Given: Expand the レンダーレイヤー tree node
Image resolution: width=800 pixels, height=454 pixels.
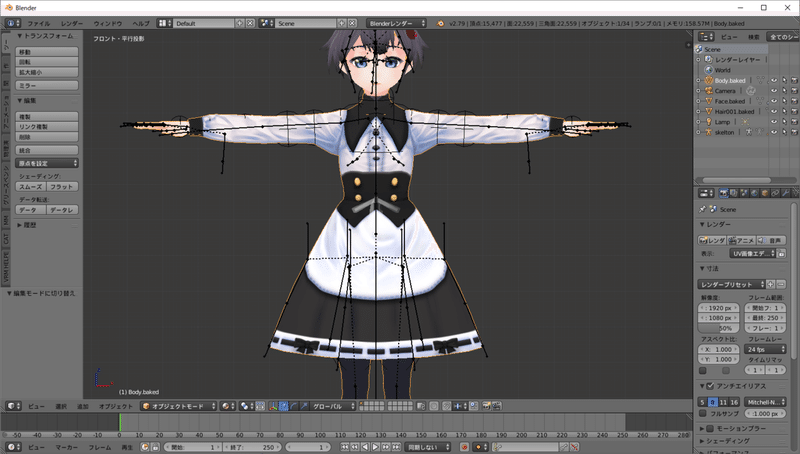Looking at the screenshot, I should (698, 60).
